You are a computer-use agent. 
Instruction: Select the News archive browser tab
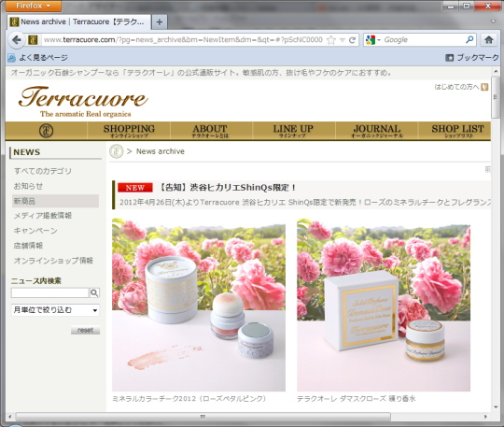coord(79,21)
